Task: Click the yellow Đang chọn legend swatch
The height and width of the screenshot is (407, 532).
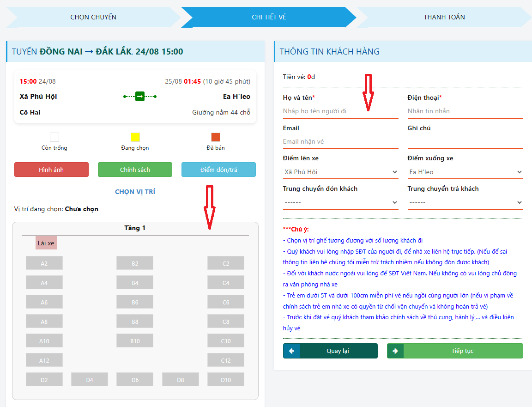Action: tap(135, 137)
